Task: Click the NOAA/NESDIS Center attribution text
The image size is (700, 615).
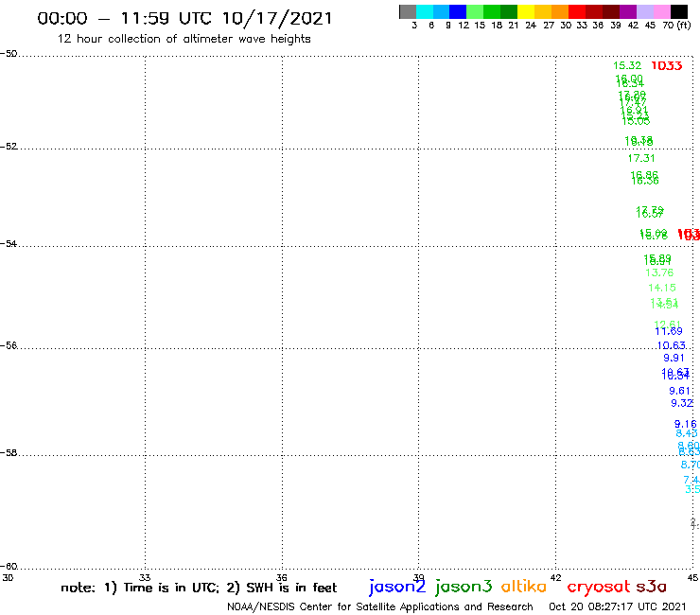Action: tap(380, 607)
